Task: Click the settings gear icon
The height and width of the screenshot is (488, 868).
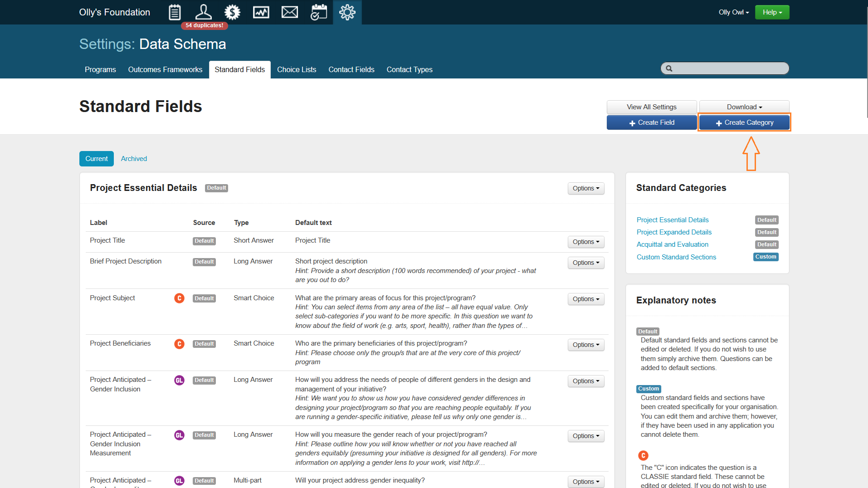Action: coord(347,12)
